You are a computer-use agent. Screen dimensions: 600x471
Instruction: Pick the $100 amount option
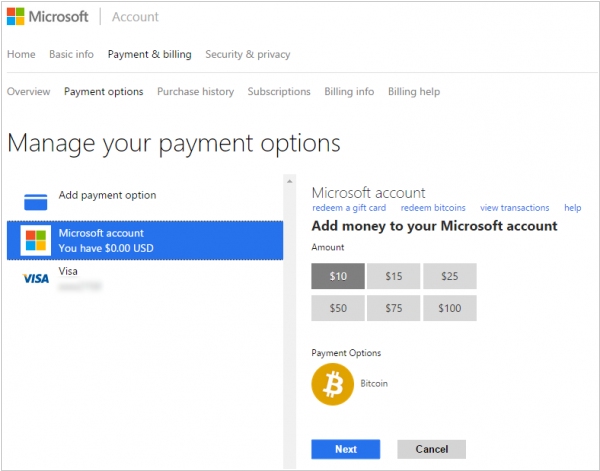449,308
